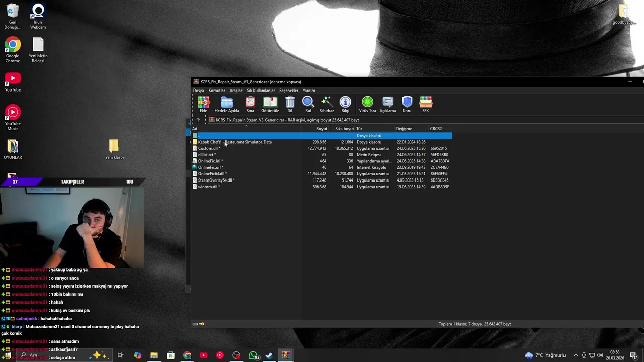Select the dlllist.txt file row
The height and width of the screenshot is (362, 644).
pos(321,155)
